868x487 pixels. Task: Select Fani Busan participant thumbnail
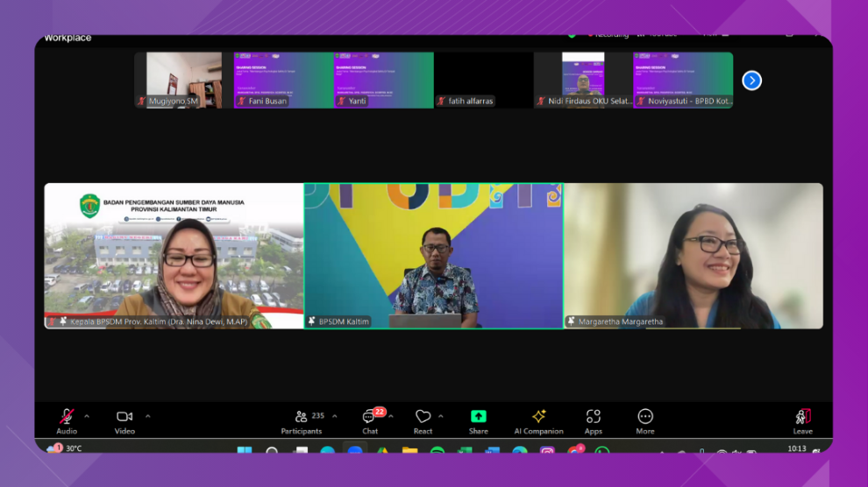point(283,81)
